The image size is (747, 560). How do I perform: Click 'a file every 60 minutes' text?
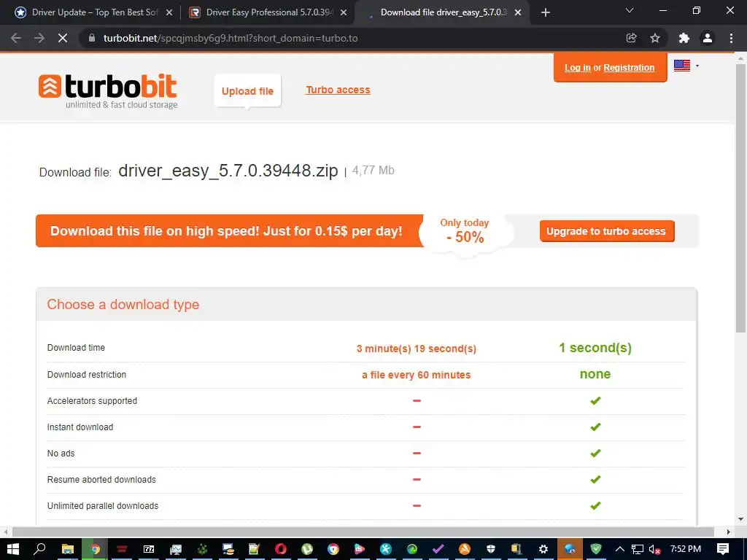click(417, 375)
